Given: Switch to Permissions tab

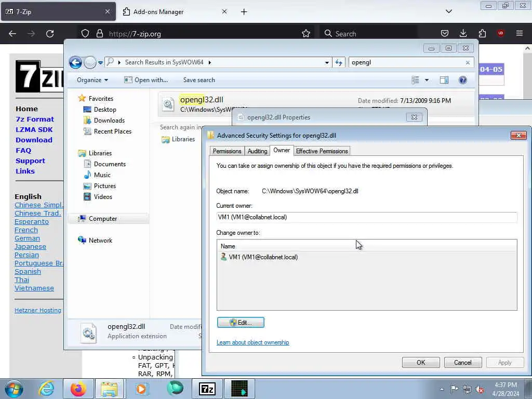Looking at the screenshot, I should coord(227,151).
